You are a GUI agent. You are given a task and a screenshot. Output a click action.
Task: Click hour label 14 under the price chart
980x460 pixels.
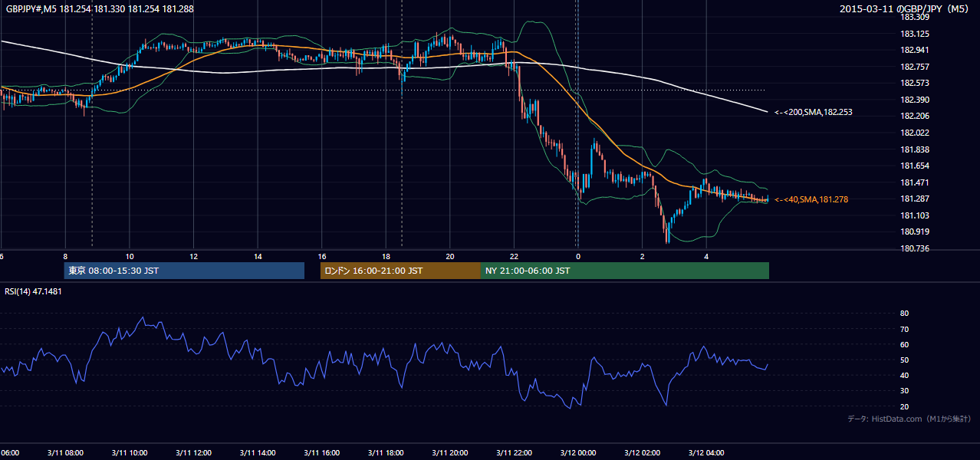[x=258, y=256]
